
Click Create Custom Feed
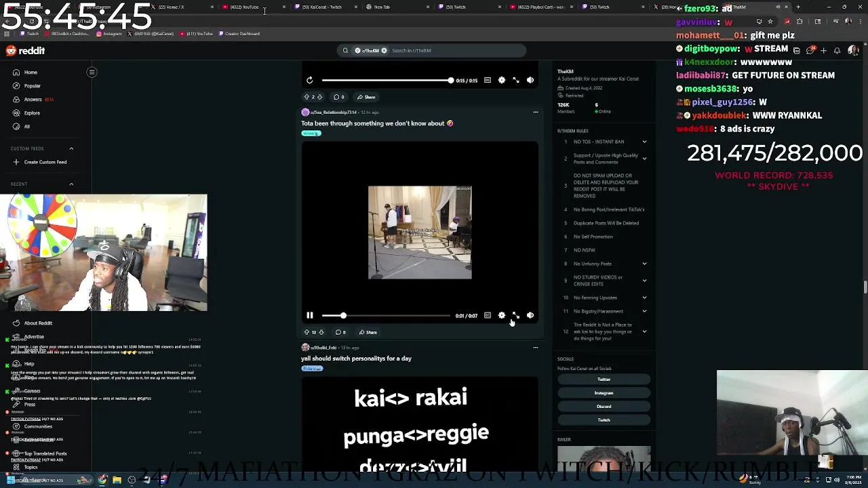click(45, 162)
